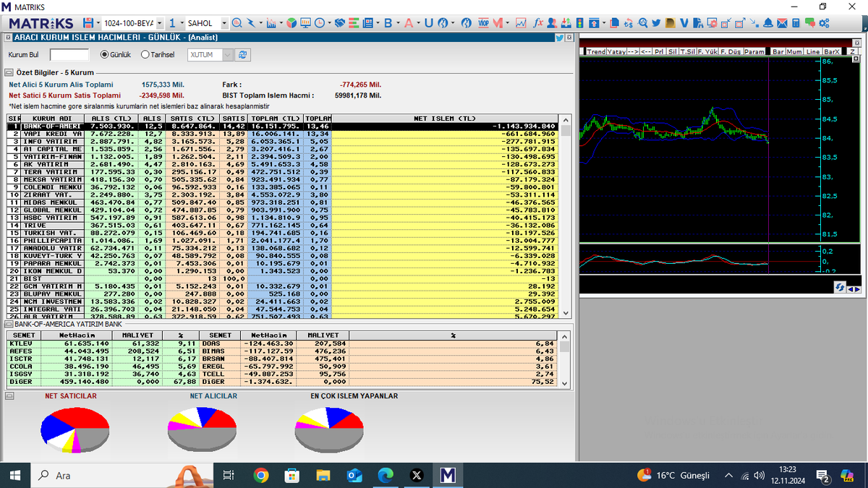Screen dimensions: 868x488
Task: Click the F. Yük button on chart toolbar
Action: coord(708,52)
